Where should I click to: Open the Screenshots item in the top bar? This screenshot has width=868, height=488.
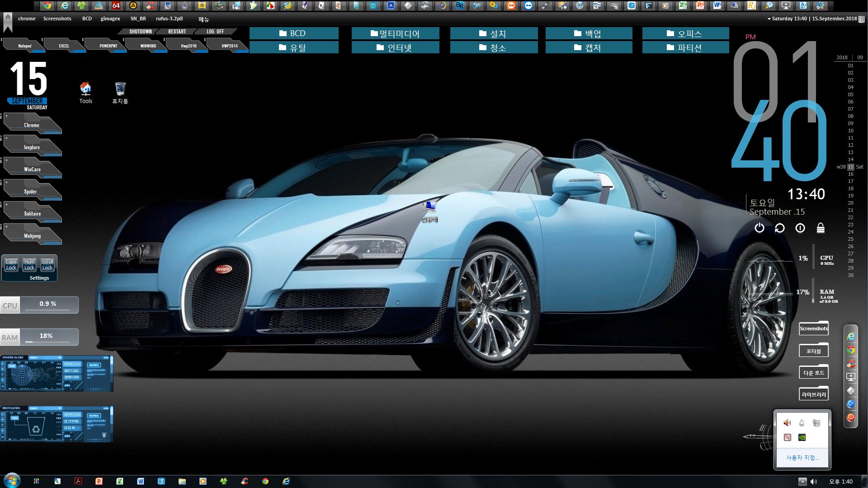57,19
